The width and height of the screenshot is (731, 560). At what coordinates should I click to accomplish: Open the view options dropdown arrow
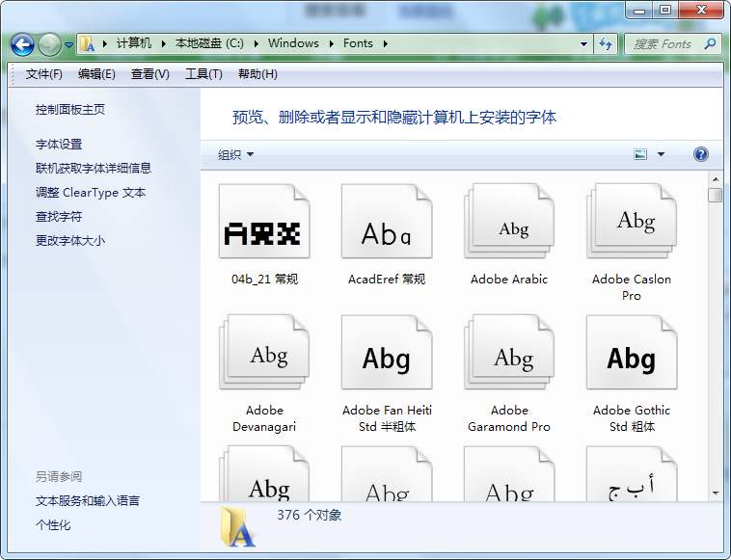[661, 154]
